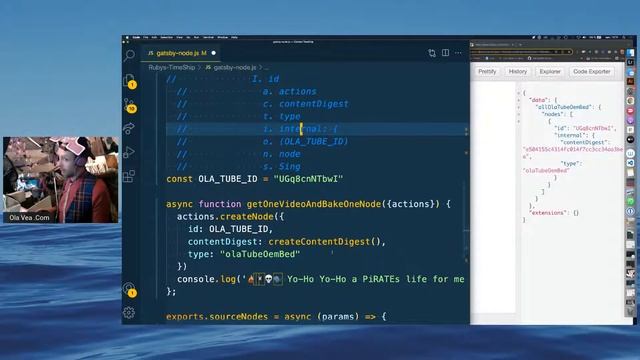Open the Explorer view with the badge
This screenshot has height=360, width=640.
129,81
